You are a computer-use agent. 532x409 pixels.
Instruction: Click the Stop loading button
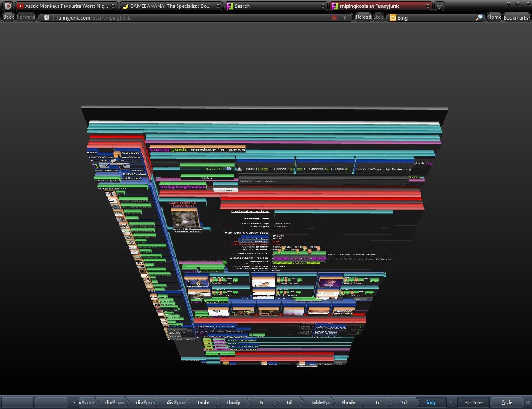click(378, 17)
